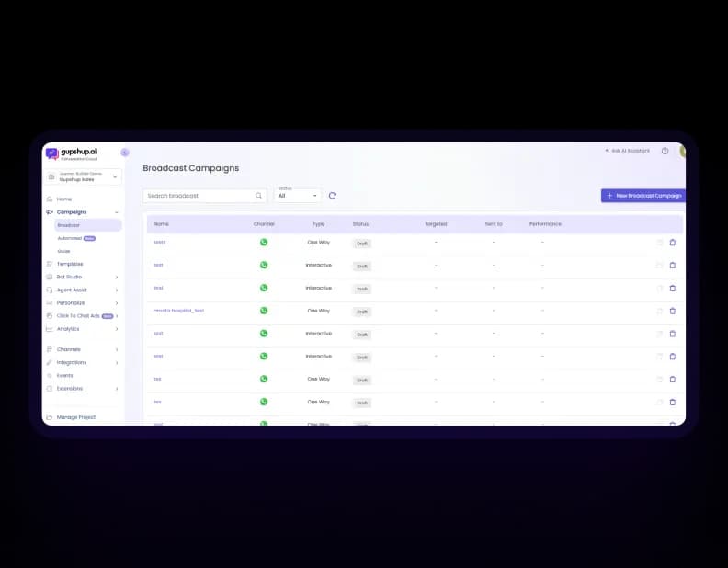Collapse sidebar using the round arrow button
The image size is (728, 568).
(125, 153)
